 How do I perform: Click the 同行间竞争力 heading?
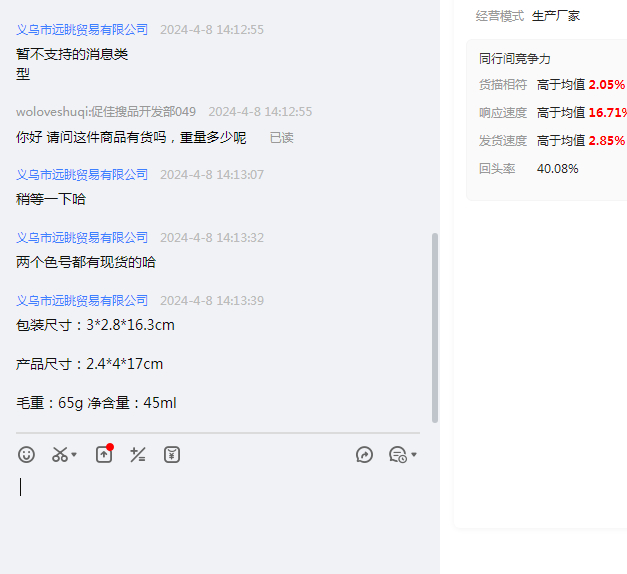tap(514, 58)
